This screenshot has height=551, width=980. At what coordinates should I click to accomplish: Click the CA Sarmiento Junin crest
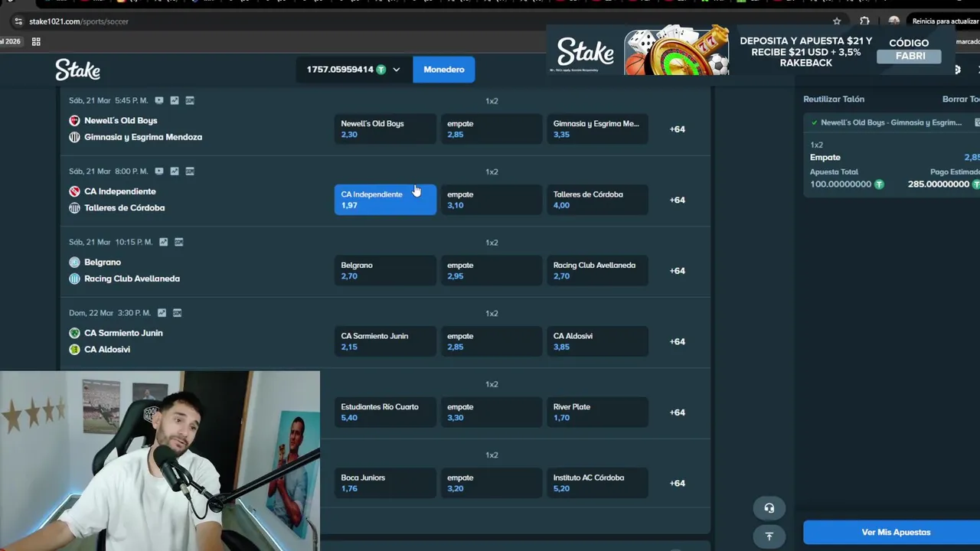pyautogui.click(x=74, y=333)
